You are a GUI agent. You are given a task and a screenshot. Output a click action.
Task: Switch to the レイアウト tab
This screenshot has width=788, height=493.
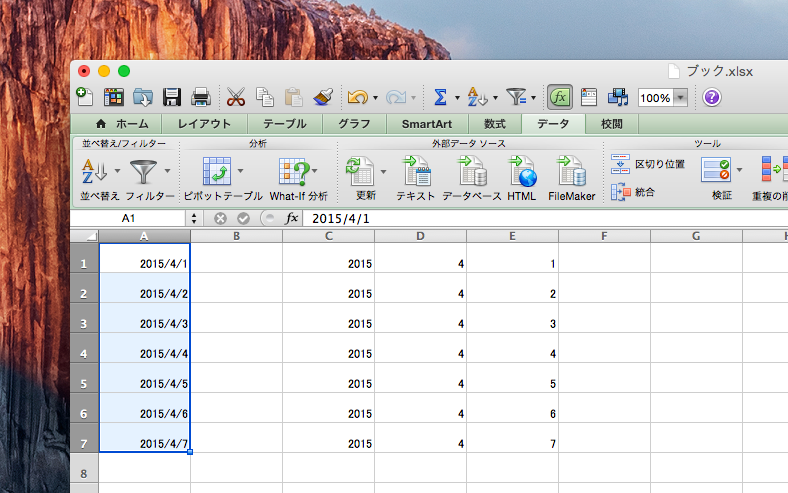tap(204, 124)
